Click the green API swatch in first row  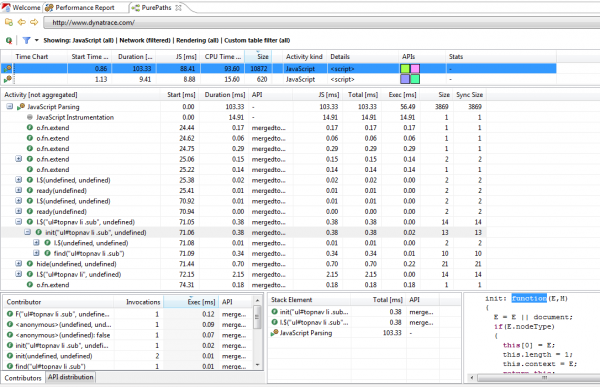[x=405, y=69]
